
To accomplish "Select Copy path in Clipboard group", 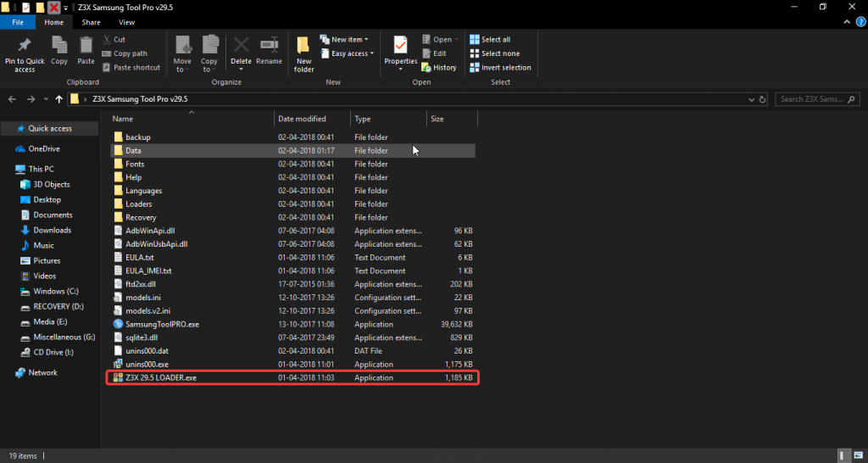I will pos(125,53).
